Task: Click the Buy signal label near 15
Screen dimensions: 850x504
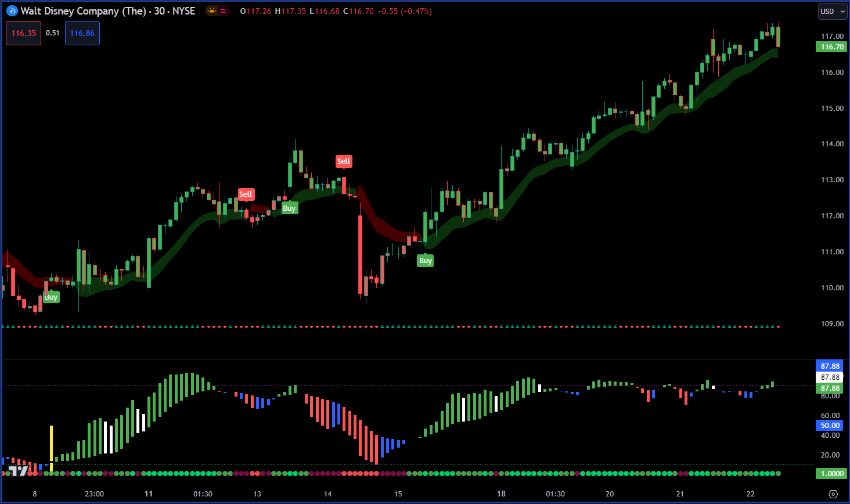Action: point(426,261)
